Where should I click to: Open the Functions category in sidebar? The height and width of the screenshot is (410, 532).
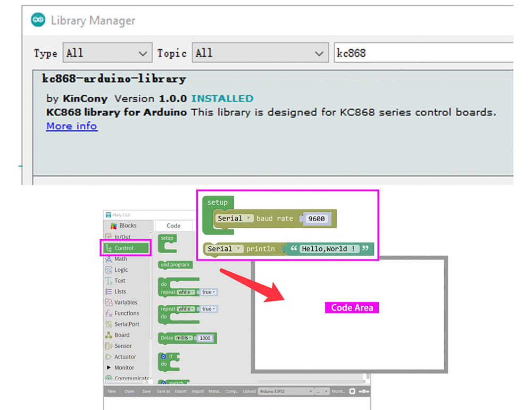point(126,313)
